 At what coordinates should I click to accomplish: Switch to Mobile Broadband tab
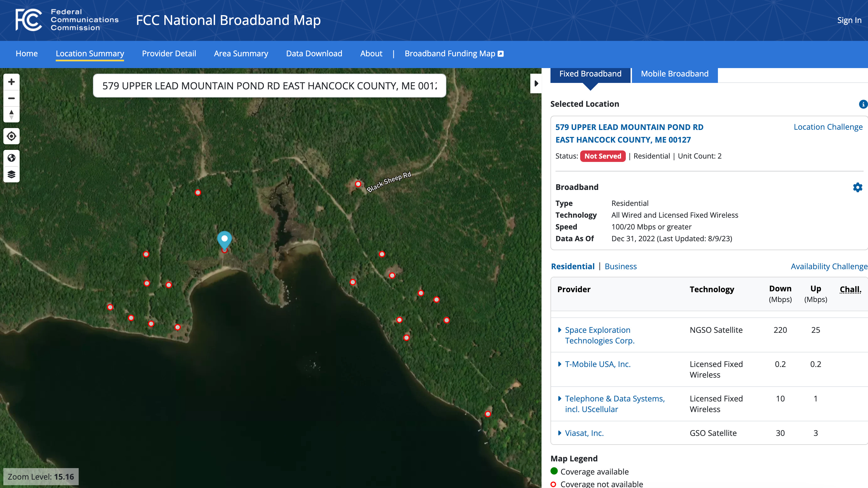[x=675, y=74]
